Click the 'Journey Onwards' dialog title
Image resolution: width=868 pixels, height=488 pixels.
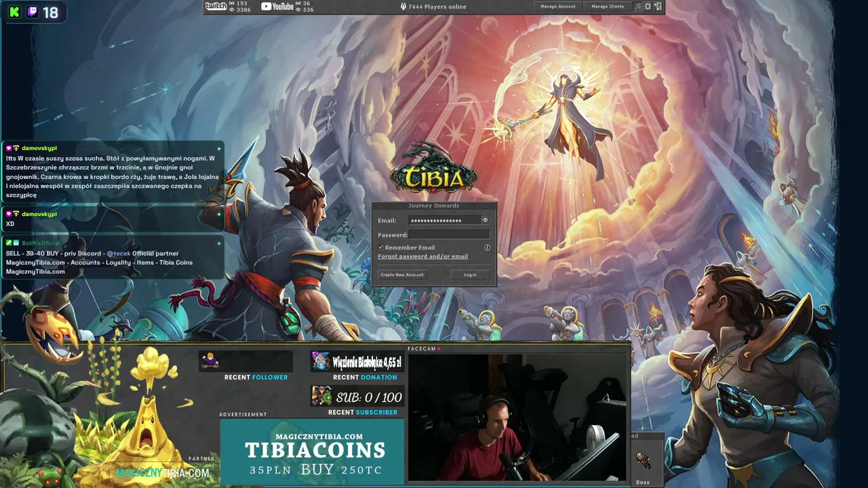[x=434, y=205]
